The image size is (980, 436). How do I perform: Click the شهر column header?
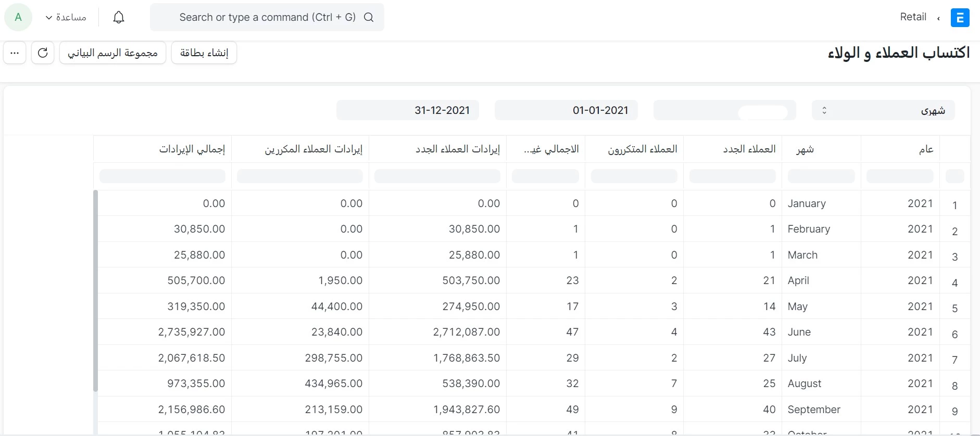821,149
